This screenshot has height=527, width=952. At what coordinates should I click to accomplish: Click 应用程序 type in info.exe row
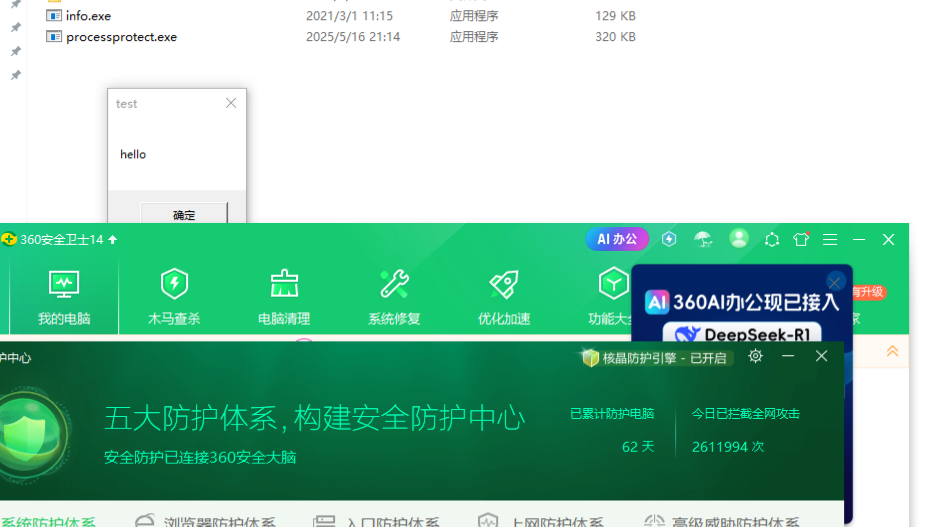pyautogui.click(x=474, y=16)
